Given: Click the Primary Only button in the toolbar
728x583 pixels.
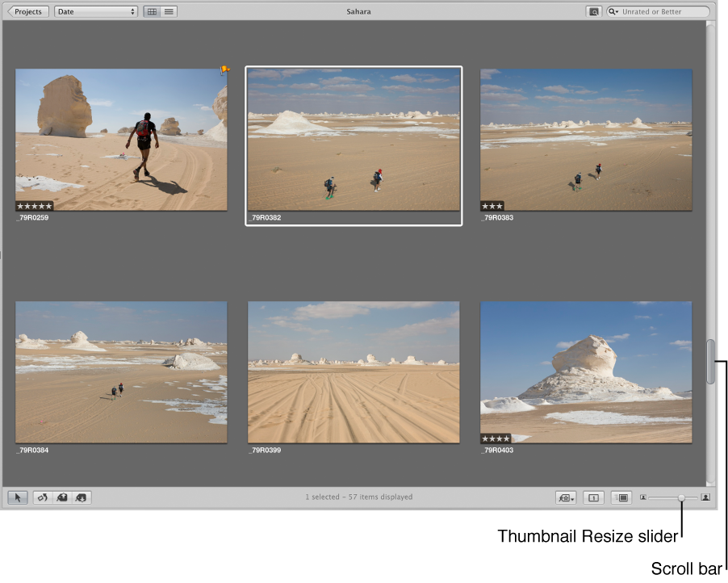Looking at the screenshot, I should [593, 497].
